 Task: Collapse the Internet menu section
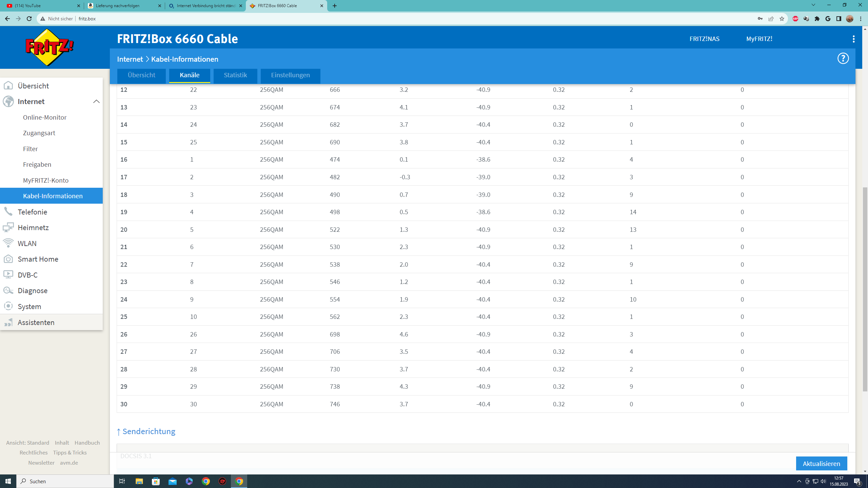(96, 101)
